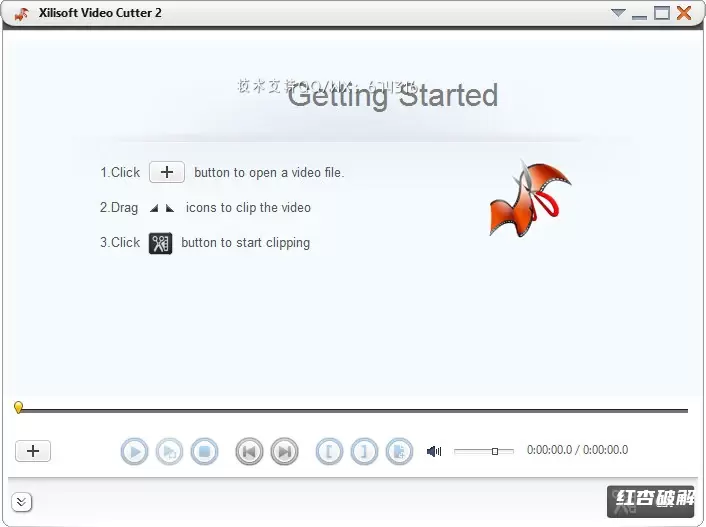Click the left drag marker triangle in step 2
Viewport: 706px width, 527px height.
tap(154, 208)
